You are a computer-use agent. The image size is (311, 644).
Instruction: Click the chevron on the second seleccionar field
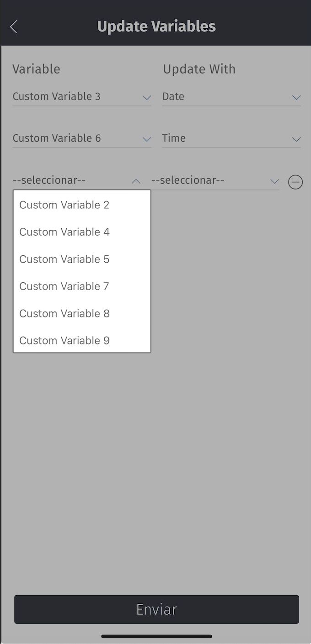274,181
